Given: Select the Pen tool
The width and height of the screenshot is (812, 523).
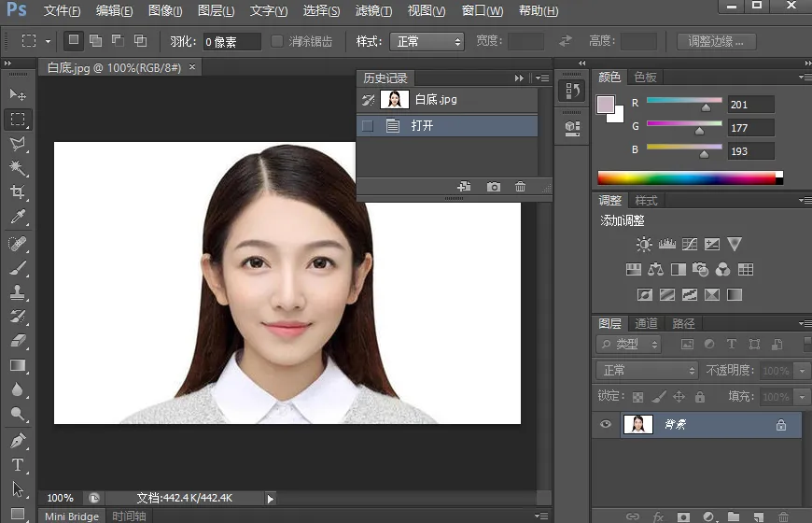Looking at the screenshot, I should (18, 440).
